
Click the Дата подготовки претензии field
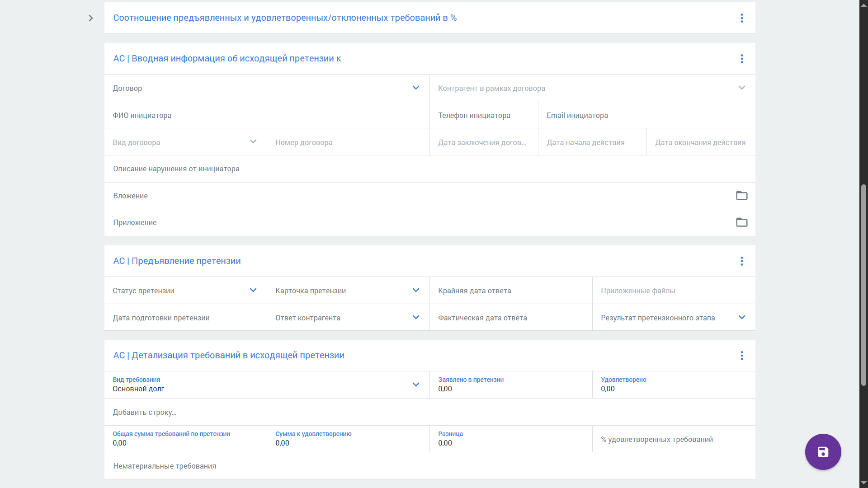185,317
